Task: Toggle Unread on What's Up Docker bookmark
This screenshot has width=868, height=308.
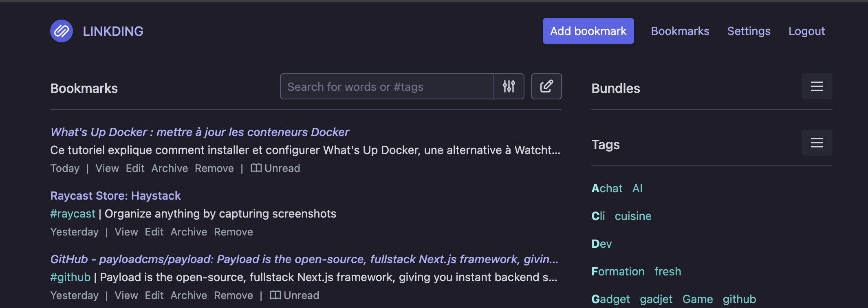Action: pos(275,168)
